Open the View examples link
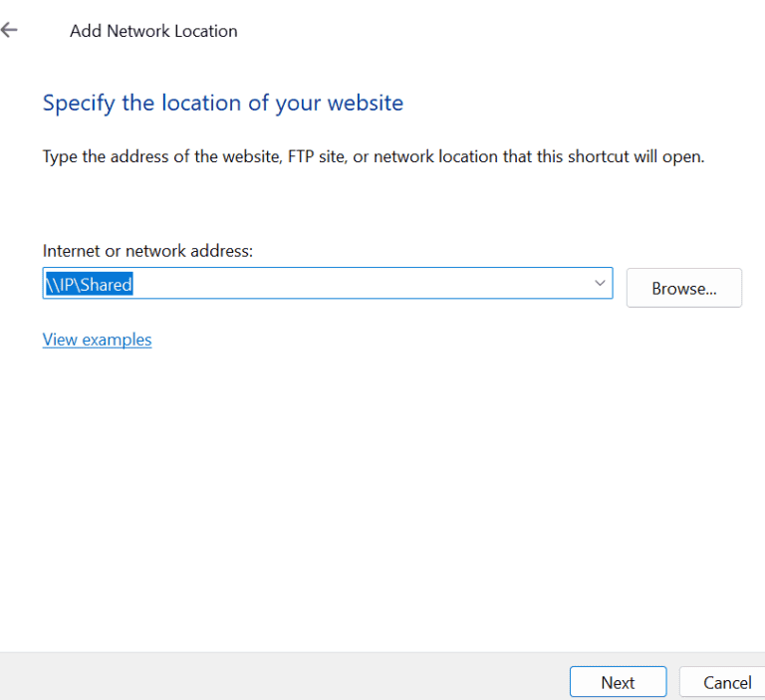This screenshot has width=765, height=700. pos(97,340)
